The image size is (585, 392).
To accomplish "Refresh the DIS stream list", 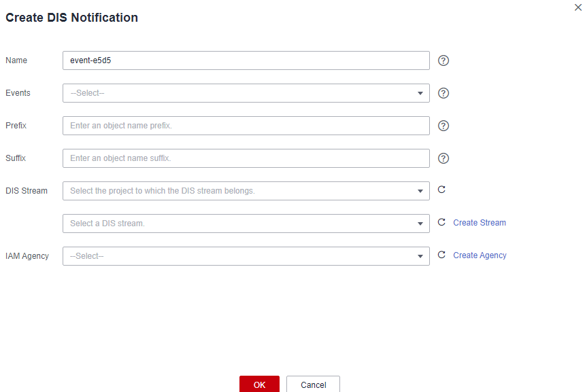I will [x=441, y=222].
